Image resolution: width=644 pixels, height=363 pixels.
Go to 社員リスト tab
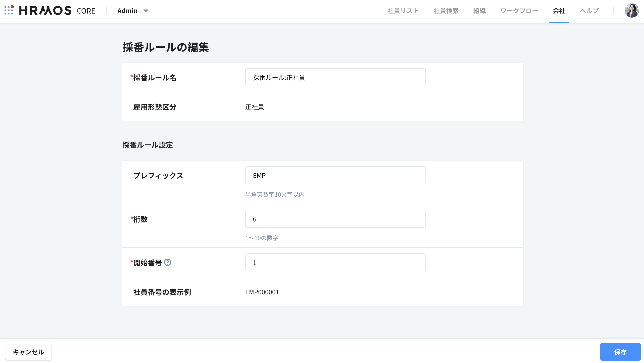(403, 11)
